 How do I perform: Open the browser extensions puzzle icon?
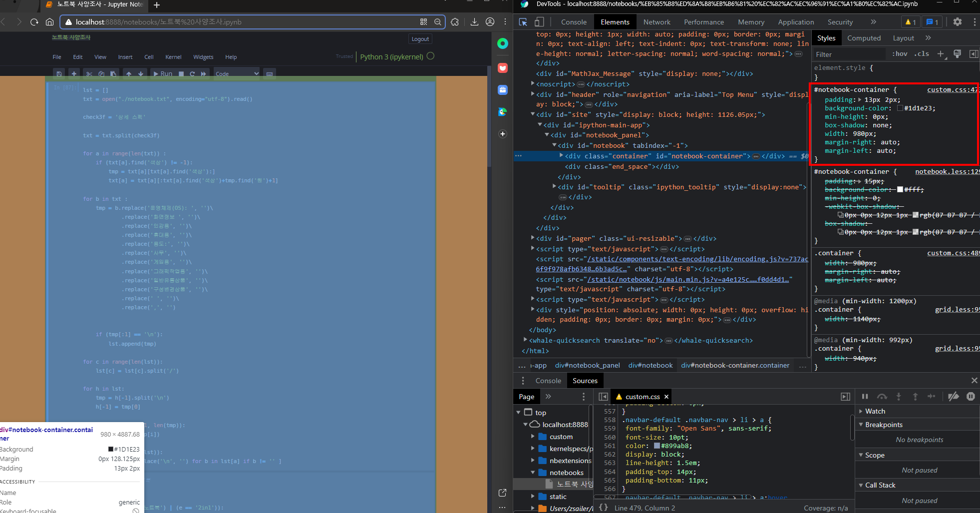[455, 22]
